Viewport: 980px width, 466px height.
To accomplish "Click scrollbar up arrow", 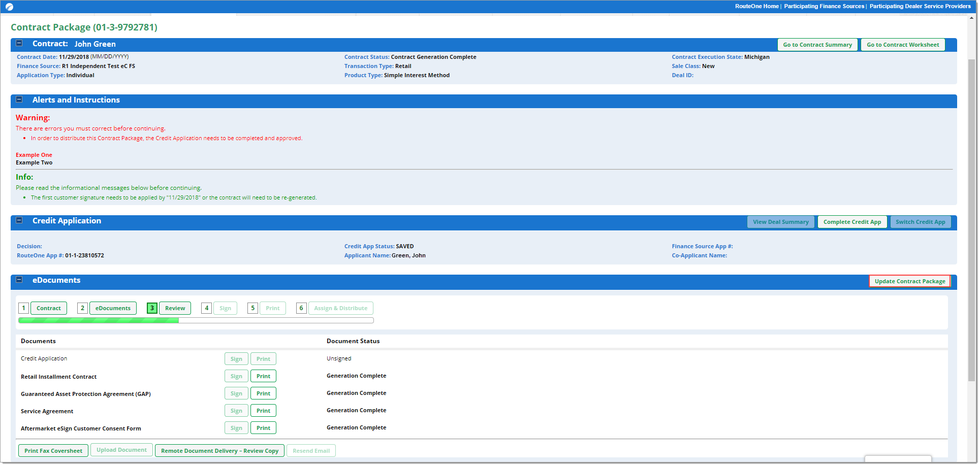I will point(971,17).
